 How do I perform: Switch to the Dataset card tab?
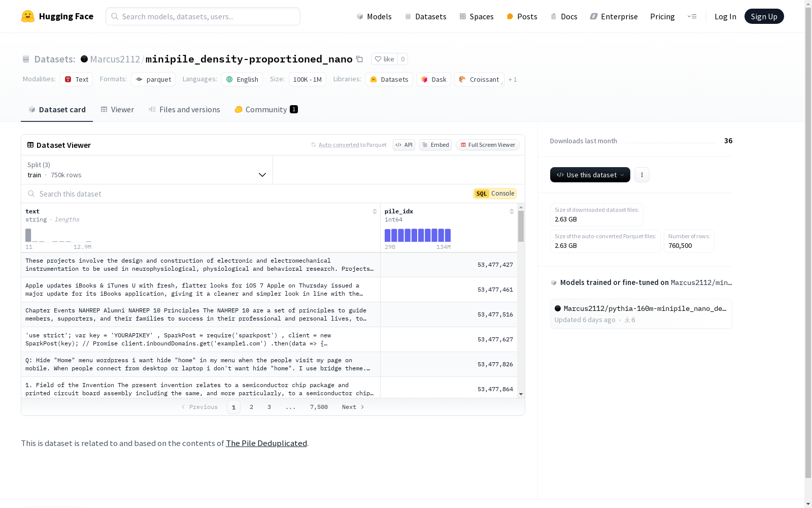click(57, 110)
